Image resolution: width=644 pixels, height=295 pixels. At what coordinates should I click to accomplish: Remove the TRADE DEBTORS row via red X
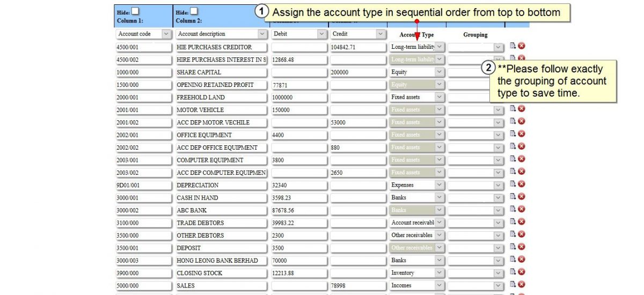(x=521, y=222)
